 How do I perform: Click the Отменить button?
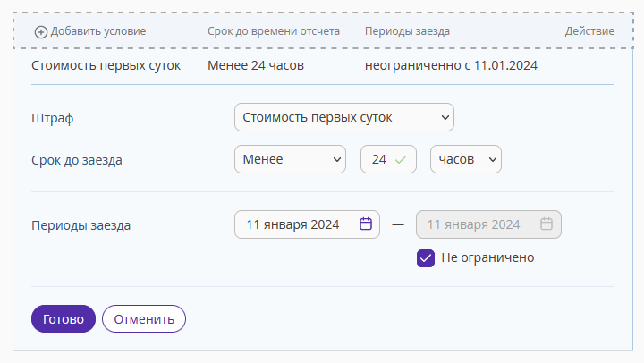click(x=144, y=319)
